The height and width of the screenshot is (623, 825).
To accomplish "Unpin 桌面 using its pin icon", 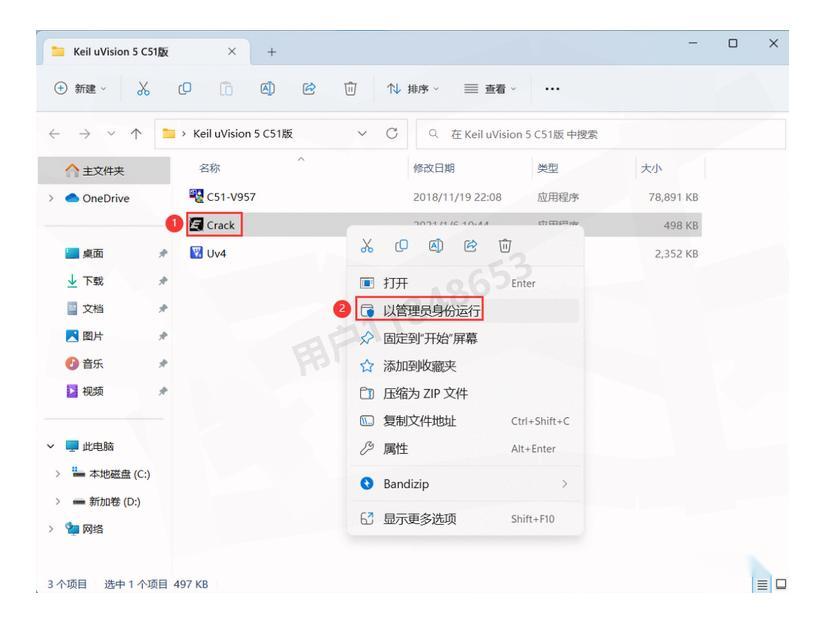I will [163, 254].
